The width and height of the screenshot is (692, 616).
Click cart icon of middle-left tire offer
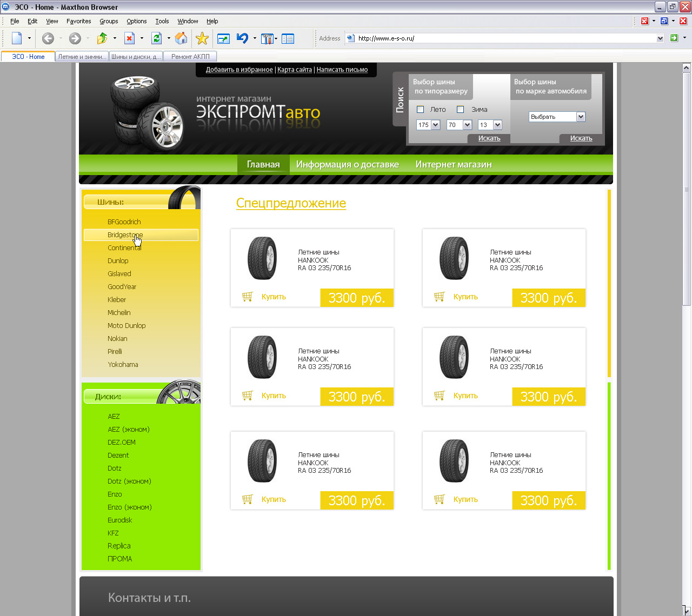pyautogui.click(x=248, y=396)
